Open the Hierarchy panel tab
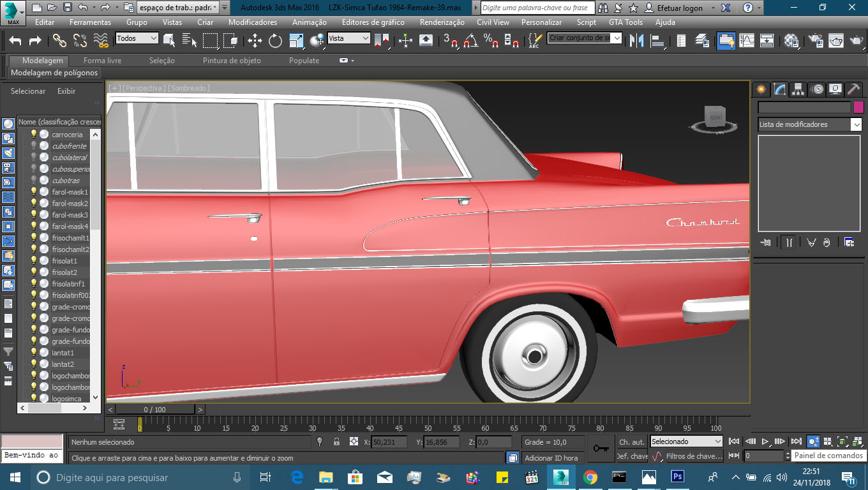868x490 pixels. [x=798, y=89]
